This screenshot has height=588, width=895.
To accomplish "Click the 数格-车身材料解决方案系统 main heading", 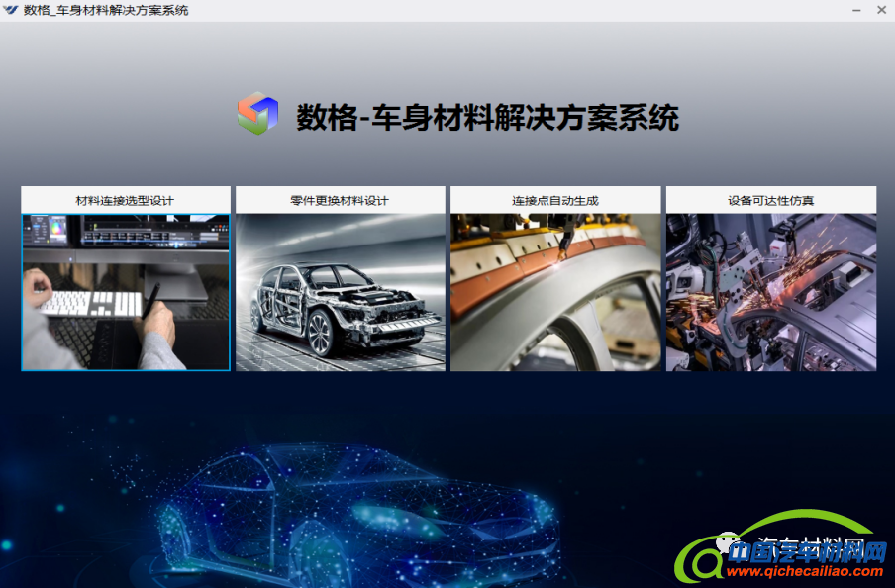I will (486, 118).
